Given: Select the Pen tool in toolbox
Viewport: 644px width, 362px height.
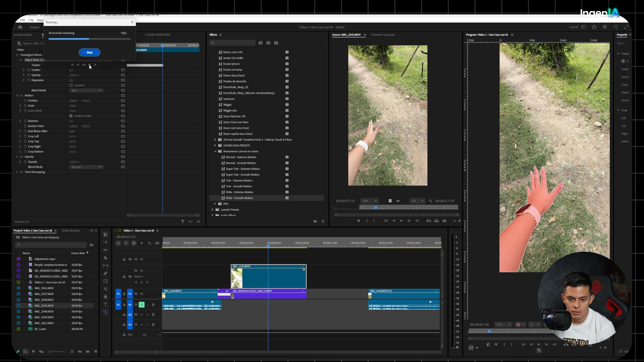Looking at the screenshot, I should point(105,273).
